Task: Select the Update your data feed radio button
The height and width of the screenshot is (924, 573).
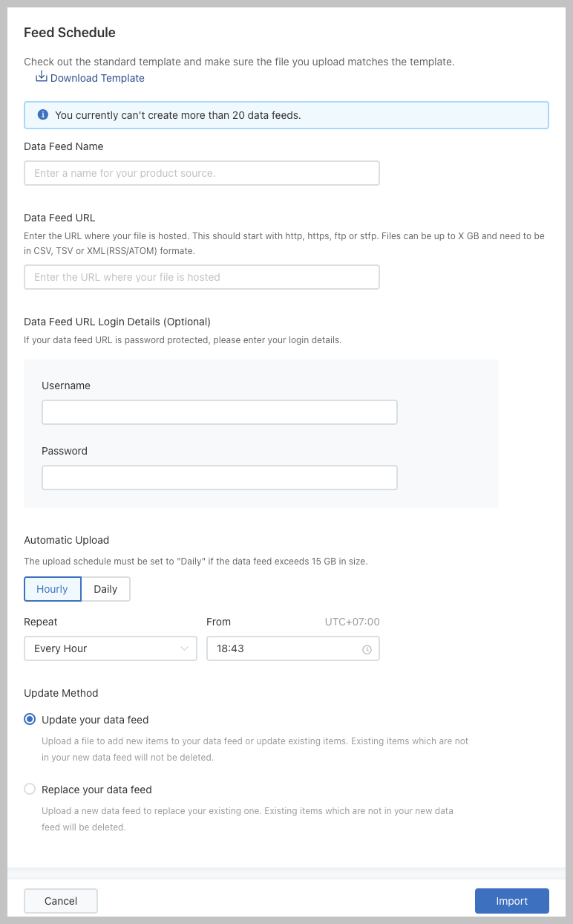Action: (30, 720)
